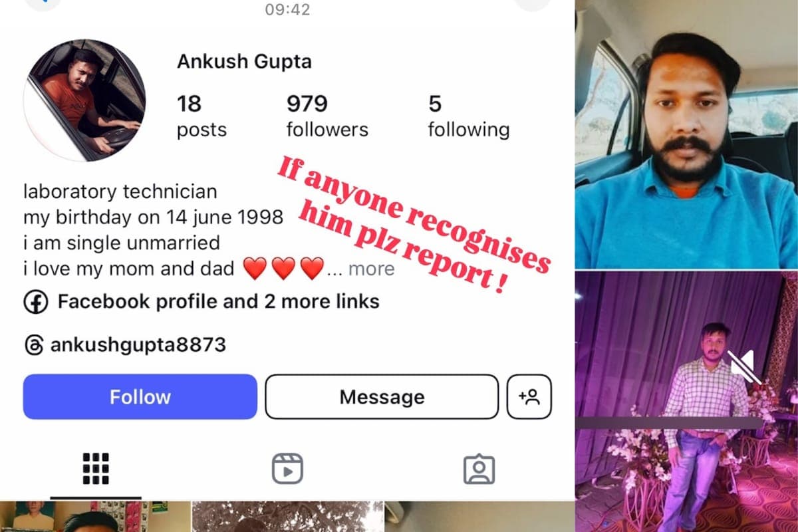The width and height of the screenshot is (798, 532).
Task: Open the first post thumbnail in grid
Action: 94,517
